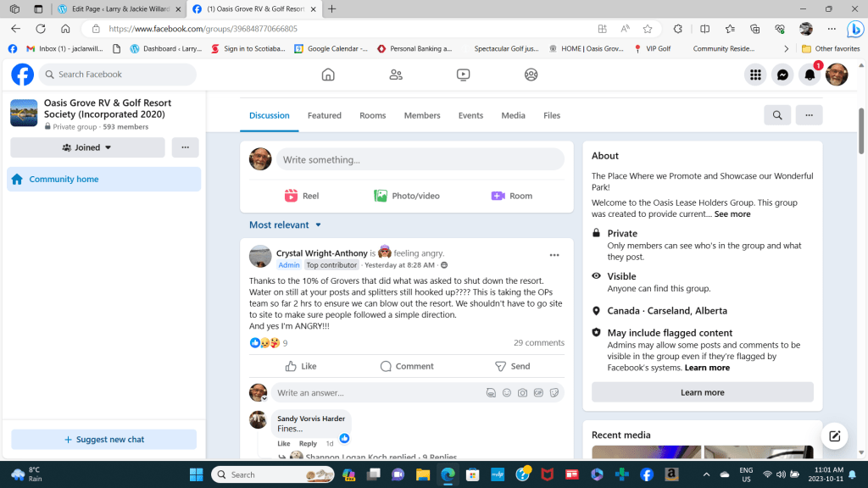Viewport: 868px width, 488px height.
Task: Open post options three-dot menu
Action: [x=554, y=255]
